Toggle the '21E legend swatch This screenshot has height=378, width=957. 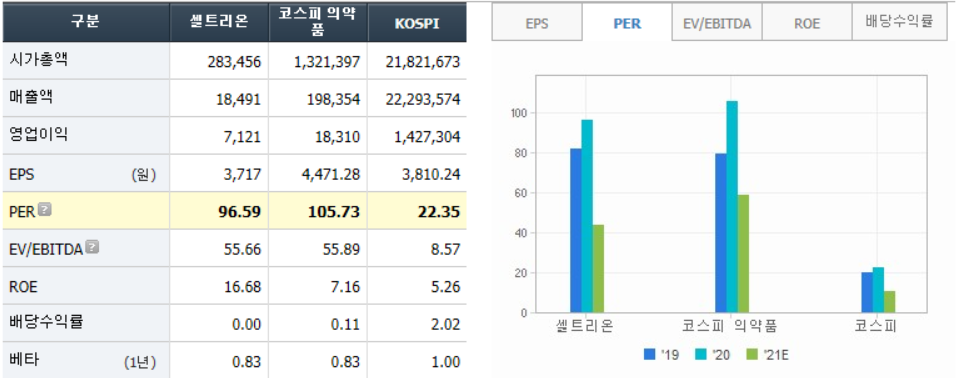[x=751, y=354]
